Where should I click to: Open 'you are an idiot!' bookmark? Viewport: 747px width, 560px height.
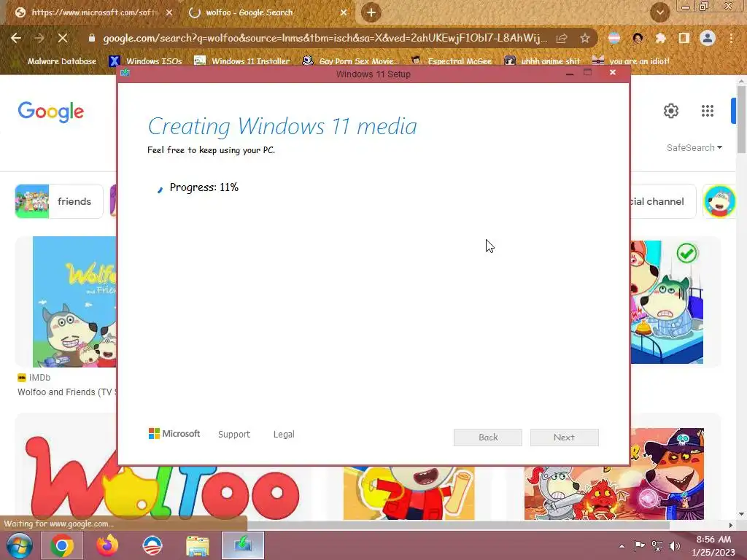tap(631, 61)
